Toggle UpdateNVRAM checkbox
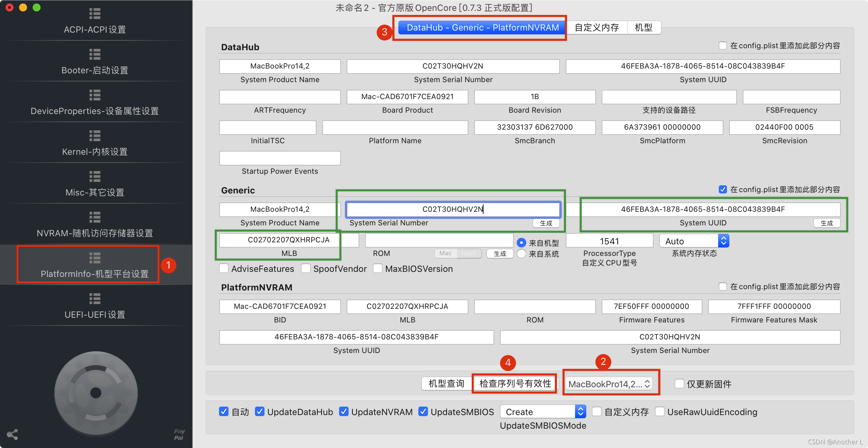The width and height of the screenshot is (868, 448). tap(344, 412)
